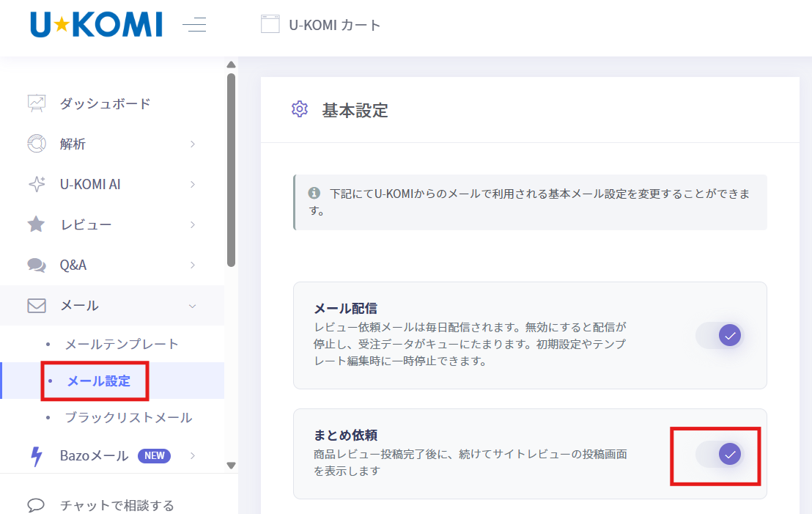Click the analysis pie chart icon

[36, 144]
